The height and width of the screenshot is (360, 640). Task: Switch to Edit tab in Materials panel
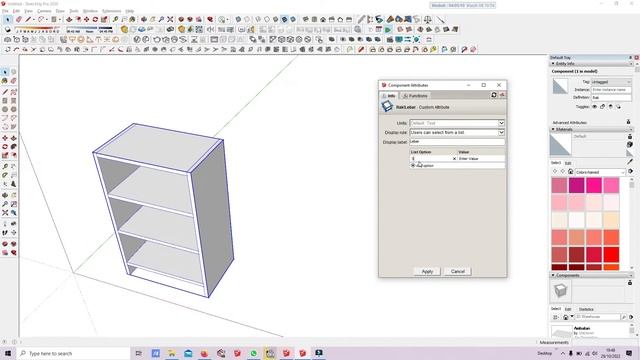click(x=568, y=163)
